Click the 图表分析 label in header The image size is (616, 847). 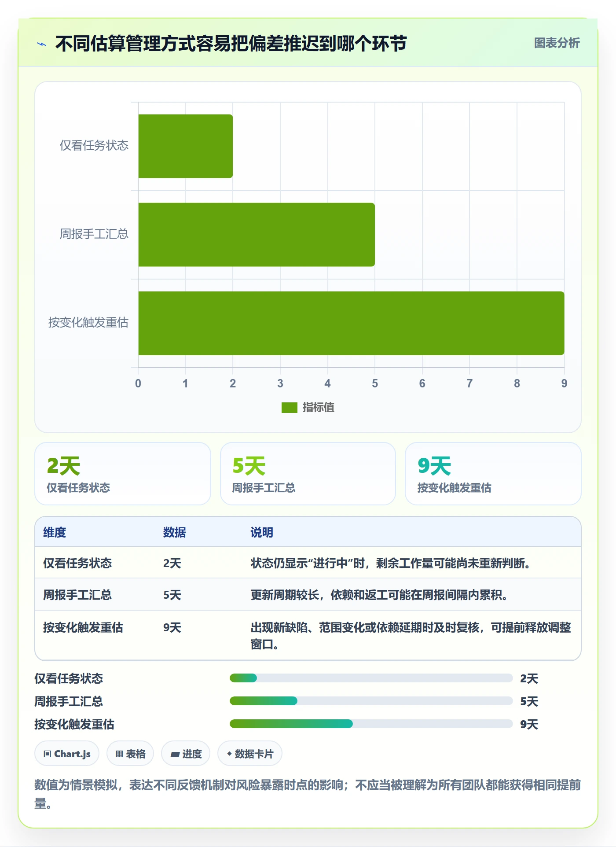557,43
